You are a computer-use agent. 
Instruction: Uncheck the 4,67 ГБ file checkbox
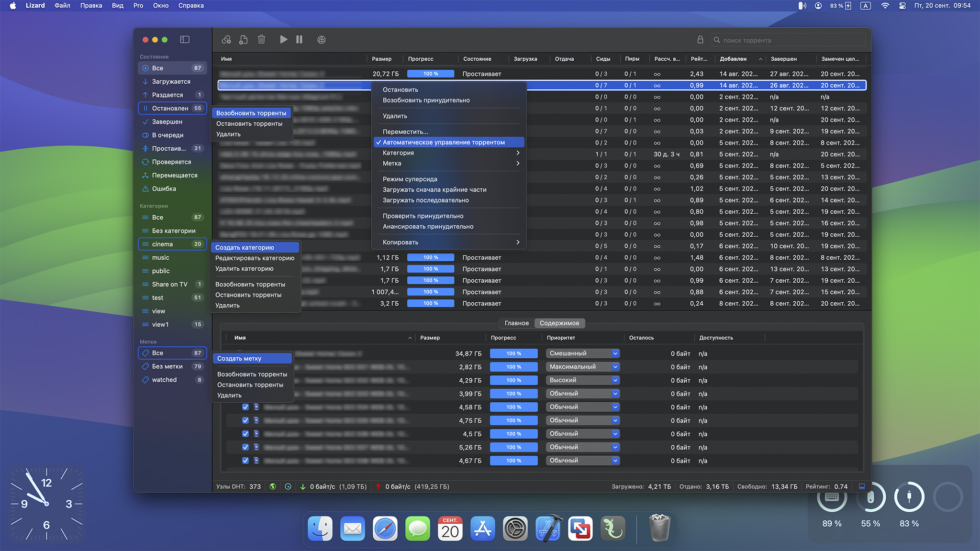coord(245,461)
